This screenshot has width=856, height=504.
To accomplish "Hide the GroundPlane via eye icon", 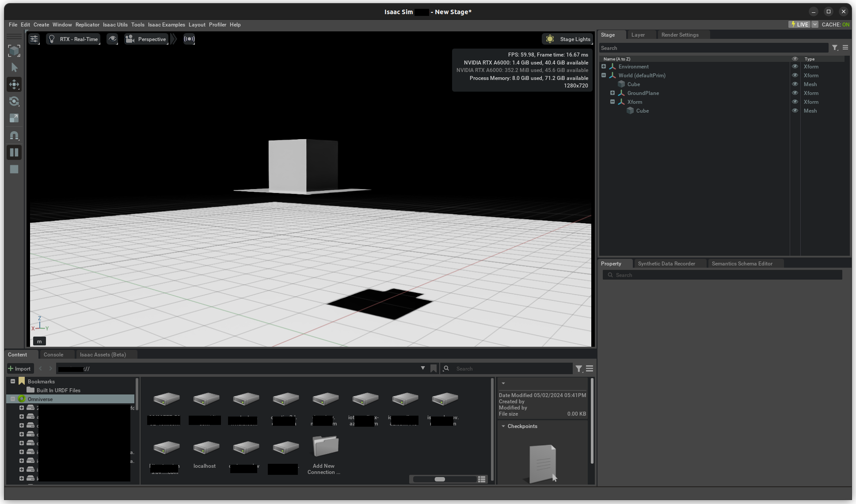I will pyautogui.click(x=795, y=93).
